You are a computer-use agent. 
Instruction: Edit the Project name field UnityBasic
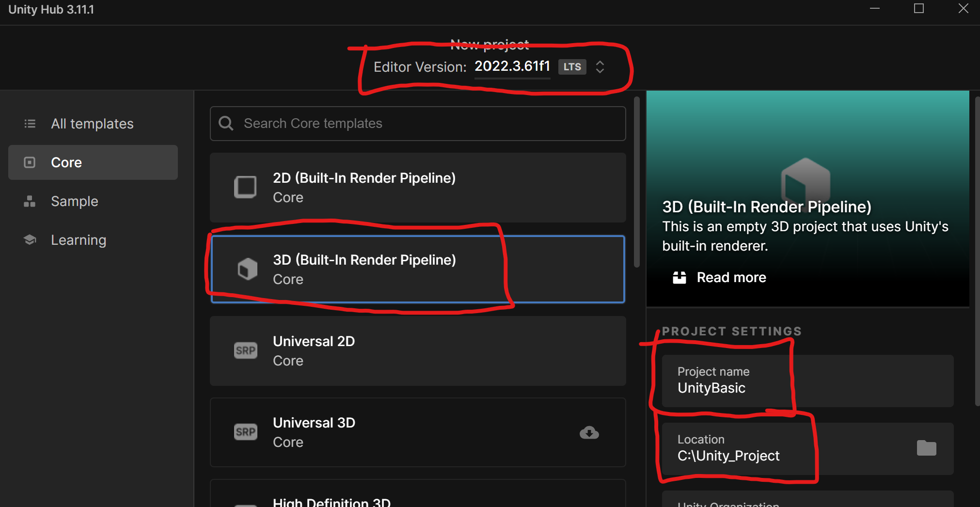[x=807, y=381]
